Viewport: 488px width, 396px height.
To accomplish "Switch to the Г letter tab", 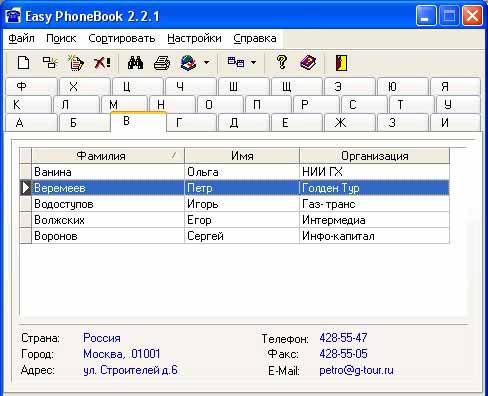I will pos(191,123).
